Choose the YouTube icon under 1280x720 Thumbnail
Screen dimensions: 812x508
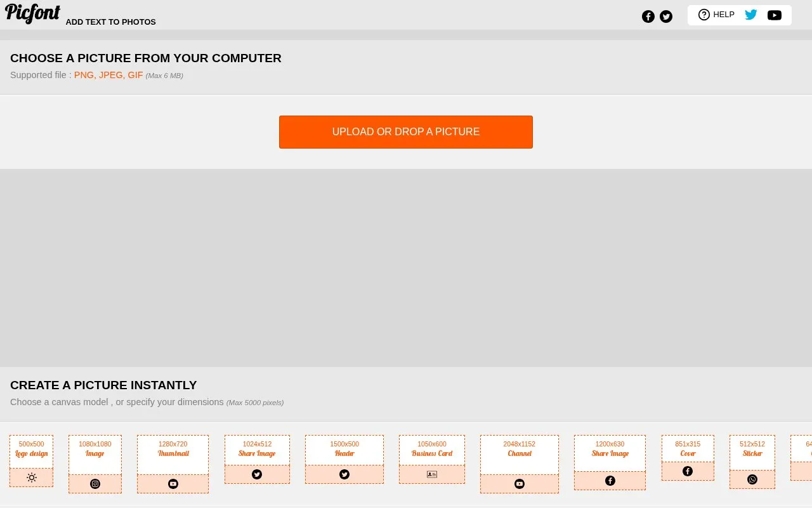pos(173,484)
